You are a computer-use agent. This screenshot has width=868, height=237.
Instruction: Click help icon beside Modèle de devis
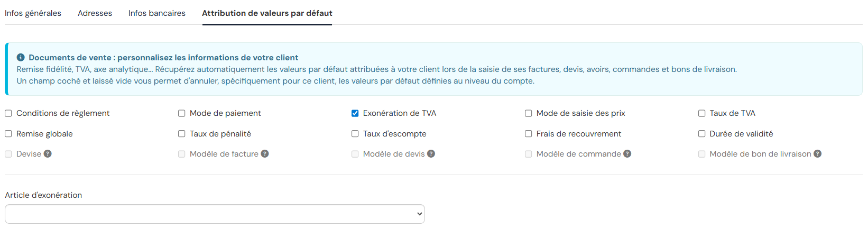431,154
